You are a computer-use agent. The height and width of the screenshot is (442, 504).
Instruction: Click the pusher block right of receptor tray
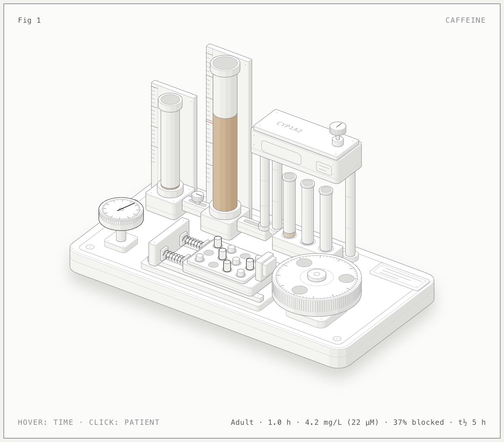pyautogui.click(x=266, y=266)
